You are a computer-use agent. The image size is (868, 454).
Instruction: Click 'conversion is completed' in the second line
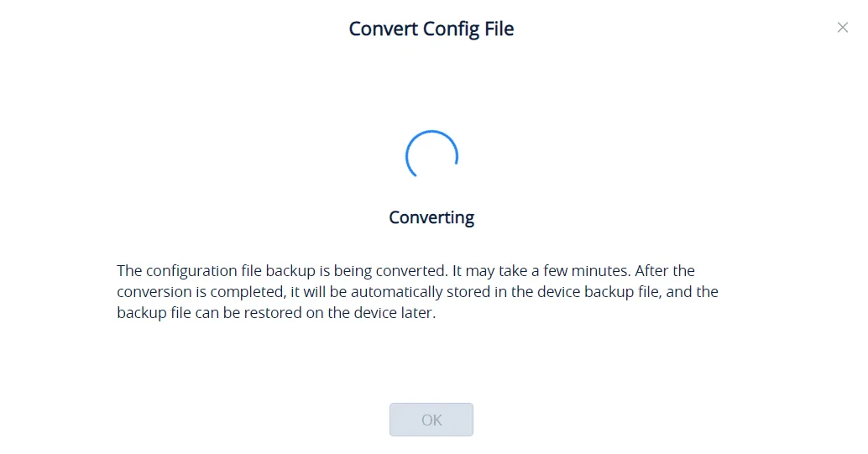[x=202, y=292]
